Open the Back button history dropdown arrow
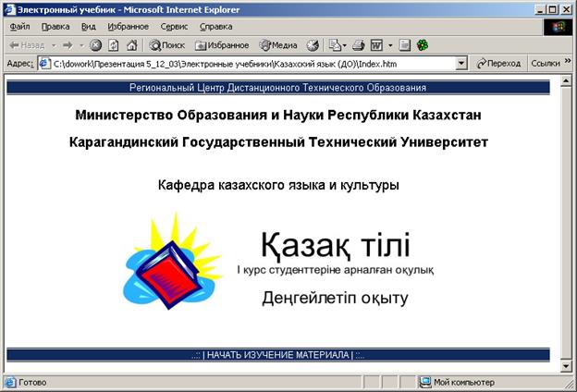The height and width of the screenshot is (392, 577). pyautogui.click(x=54, y=44)
